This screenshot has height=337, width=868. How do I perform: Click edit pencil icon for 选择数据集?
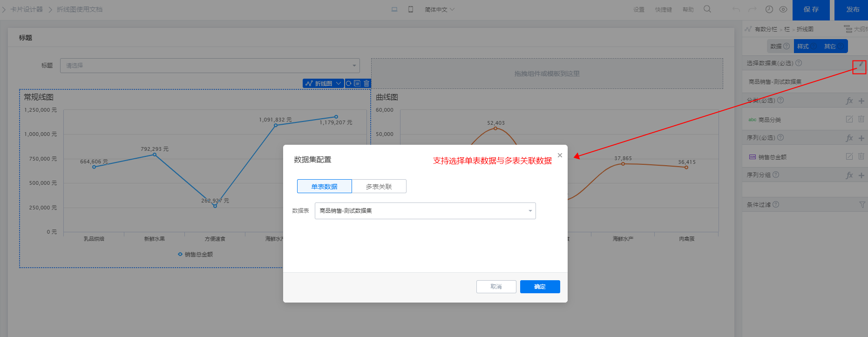(x=861, y=65)
